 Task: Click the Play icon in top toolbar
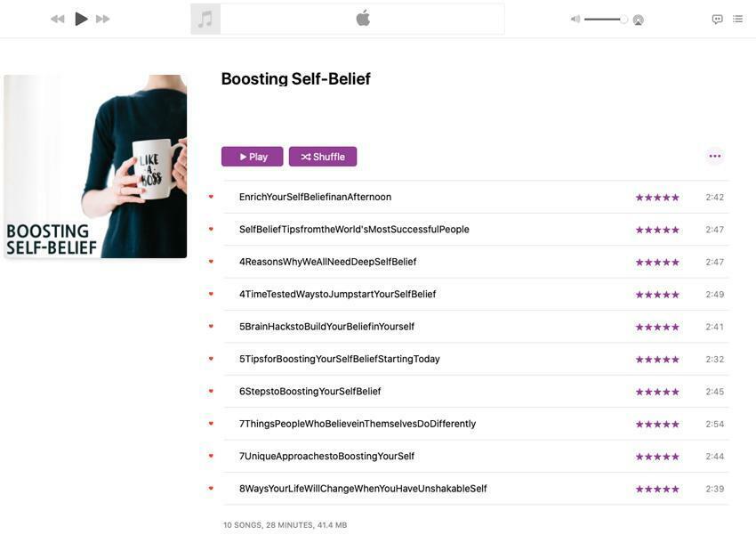coord(82,19)
